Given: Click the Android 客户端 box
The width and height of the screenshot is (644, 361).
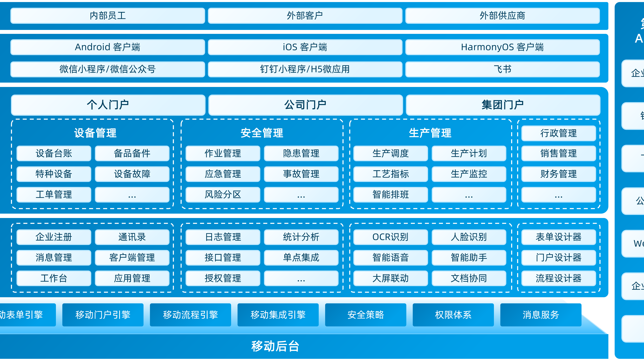Looking at the screenshot, I should pyautogui.click(x=107, y=47).
